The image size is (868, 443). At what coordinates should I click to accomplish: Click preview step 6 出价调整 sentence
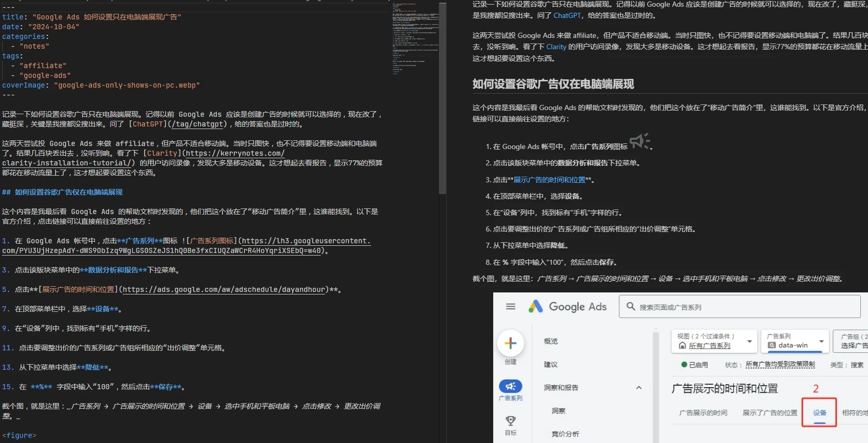click(591, 229)
